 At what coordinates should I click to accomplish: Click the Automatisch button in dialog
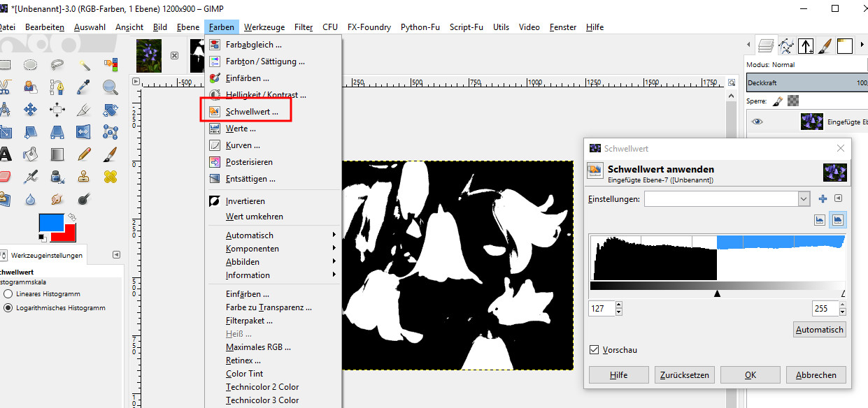820,329
